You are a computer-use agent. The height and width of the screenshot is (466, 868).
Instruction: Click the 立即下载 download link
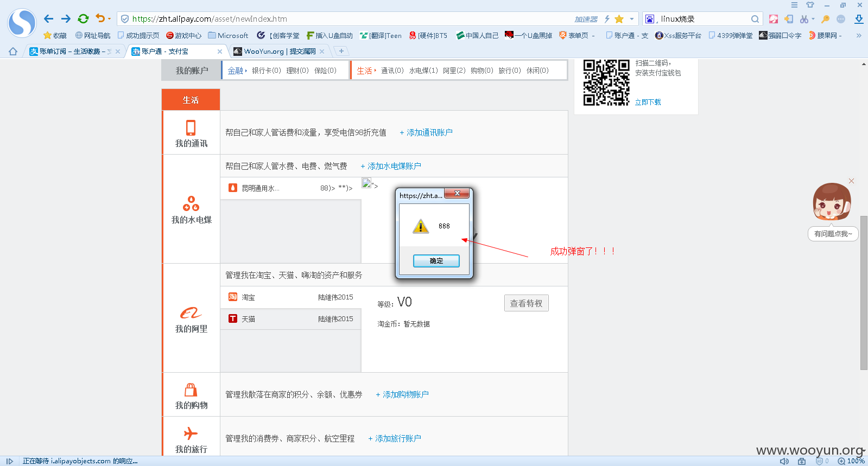click(648, 102)
